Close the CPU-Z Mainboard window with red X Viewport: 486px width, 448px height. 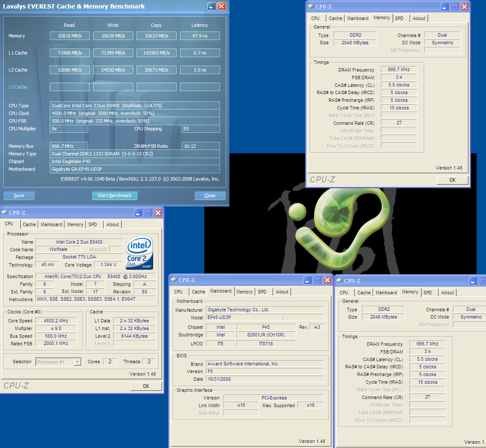(x=327, y=280)
